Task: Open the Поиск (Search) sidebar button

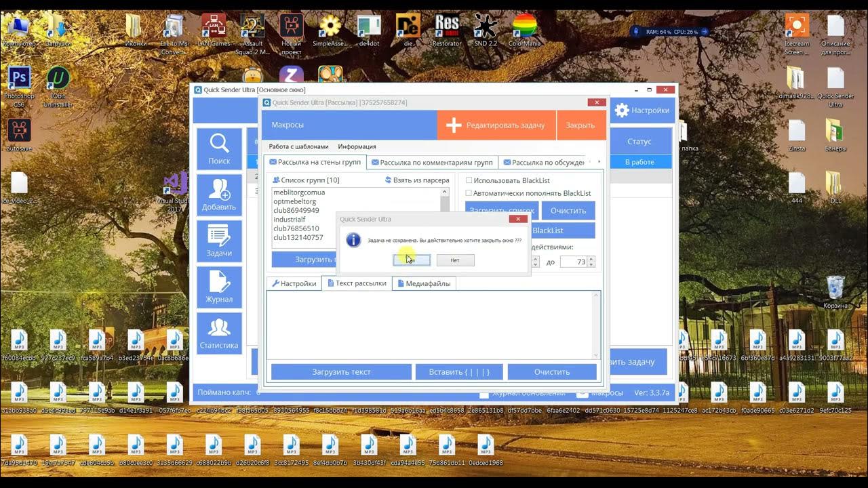Action: click(219, 149)
